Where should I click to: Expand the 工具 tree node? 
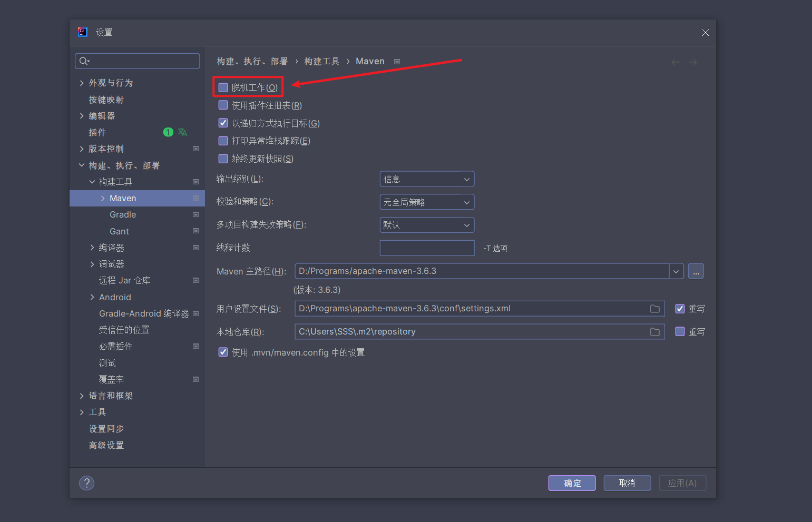click(82, 412)
